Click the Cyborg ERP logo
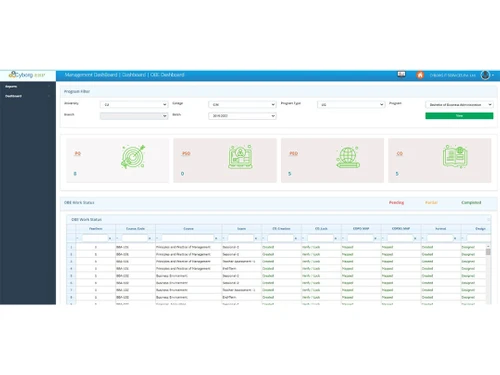The image size is (500, 375). [x=27, y=75]
